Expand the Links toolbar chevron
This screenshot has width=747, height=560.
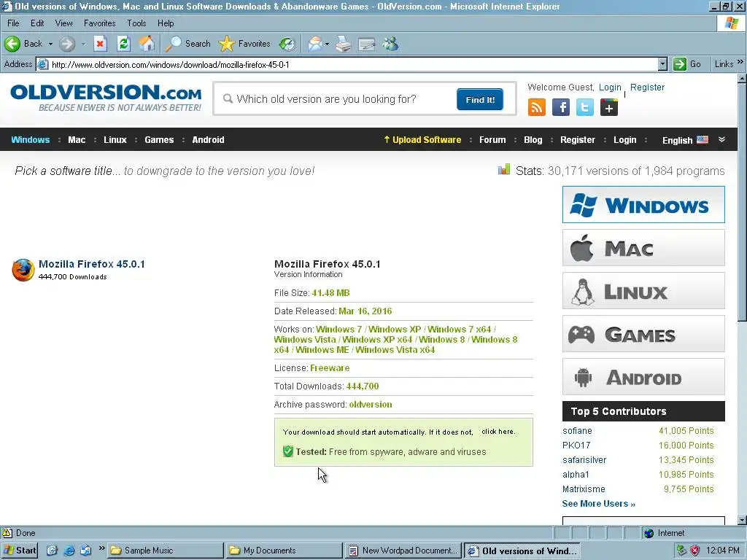click(x=740, y=62)
